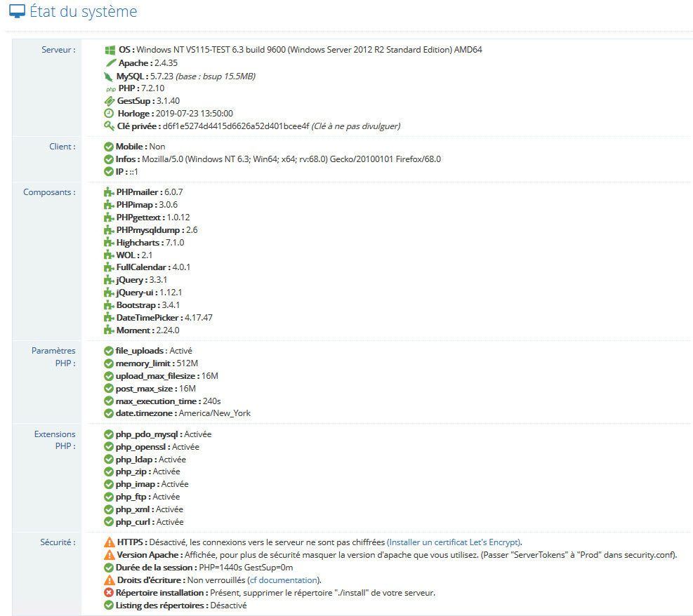The height and width of the screenshot is (616, 693).
Task: Click the check icon beside php_curl
Action: tap(109, 522)
